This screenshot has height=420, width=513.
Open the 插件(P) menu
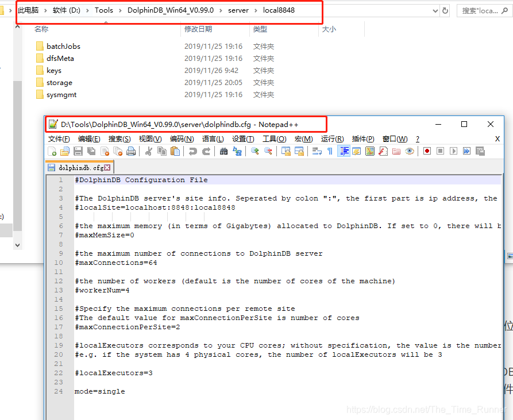(363, 139)
